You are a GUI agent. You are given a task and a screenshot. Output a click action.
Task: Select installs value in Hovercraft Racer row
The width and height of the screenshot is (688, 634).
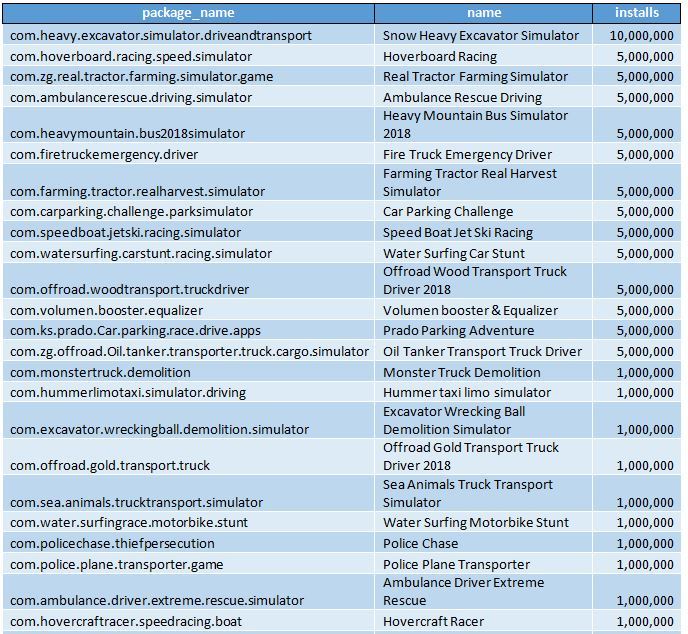point(637,621)
